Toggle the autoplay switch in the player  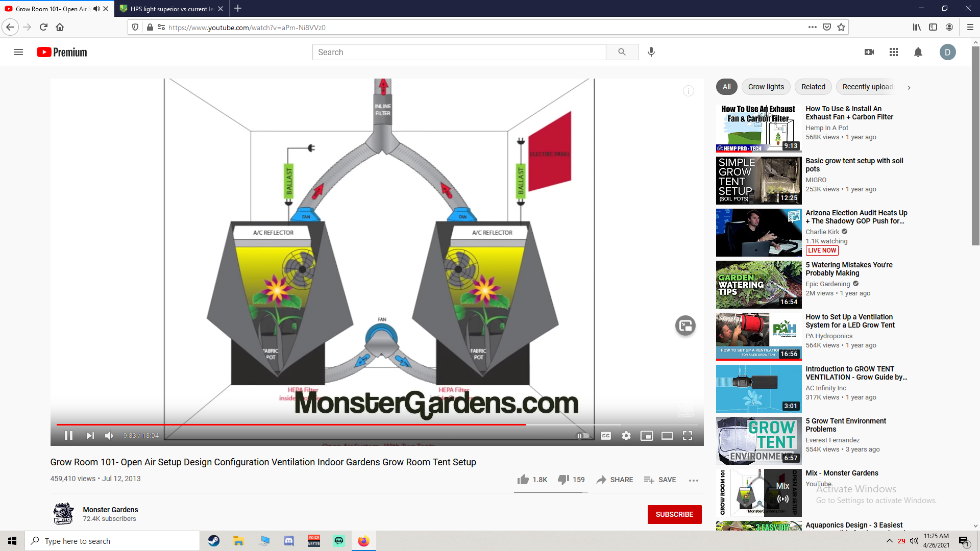tap(583, 436)
